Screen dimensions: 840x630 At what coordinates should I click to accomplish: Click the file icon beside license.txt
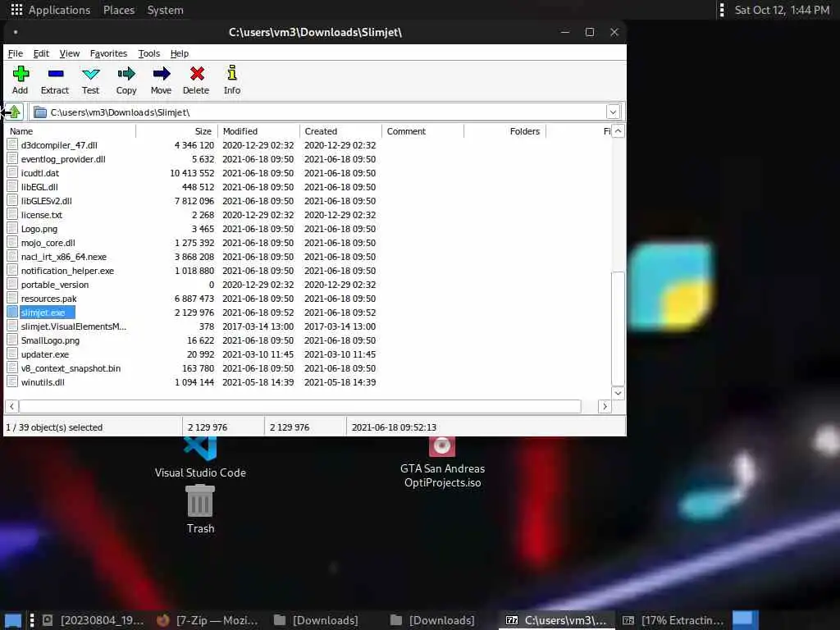pos(12,215)
